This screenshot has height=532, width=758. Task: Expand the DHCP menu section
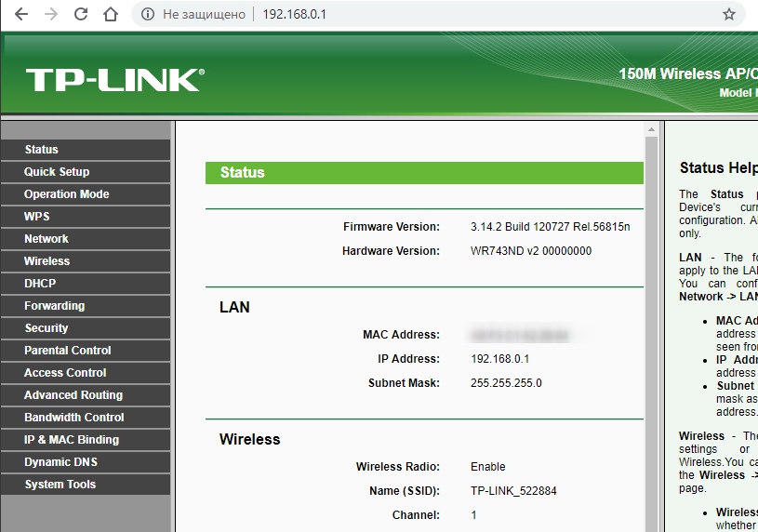85,284
